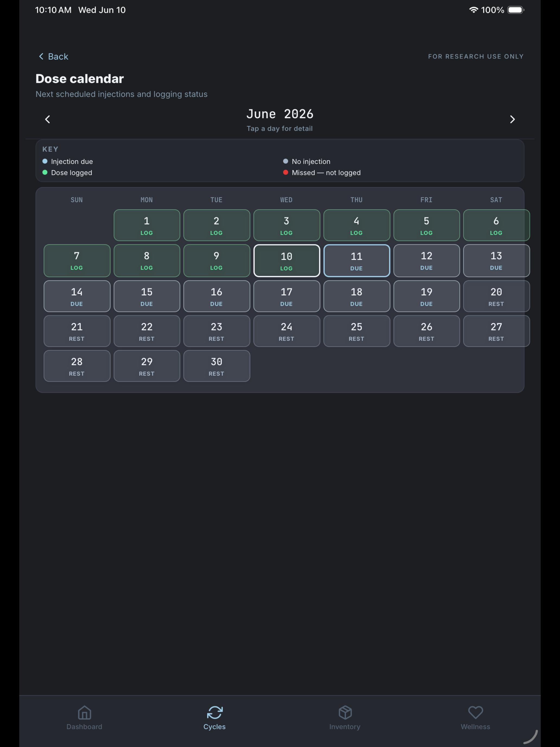This screenshot has height=747, width=560.
Task: Advance to next month with right arrow
Action: tap(512, 119)
